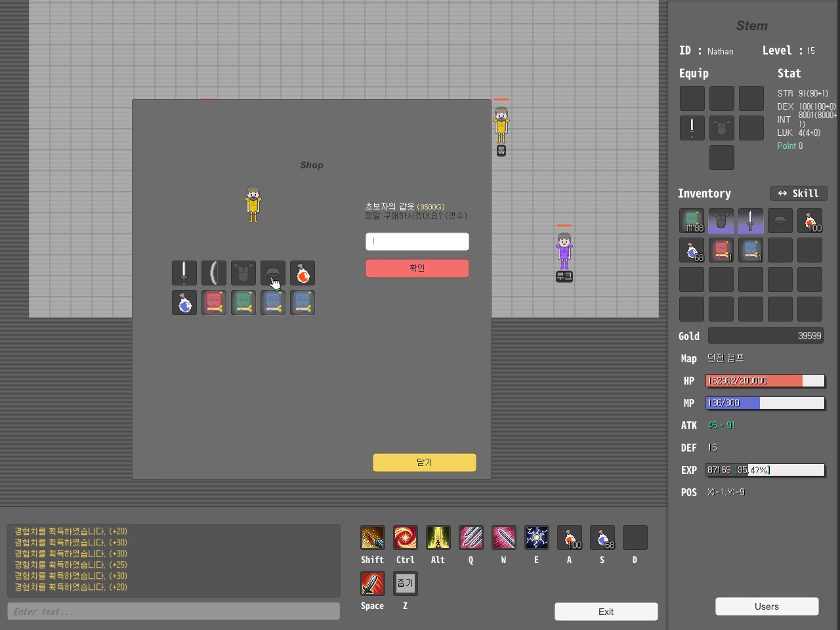Viewport: 840px width, 630px height.
Task: Click the beginner armor shop item
Action: 243,273
